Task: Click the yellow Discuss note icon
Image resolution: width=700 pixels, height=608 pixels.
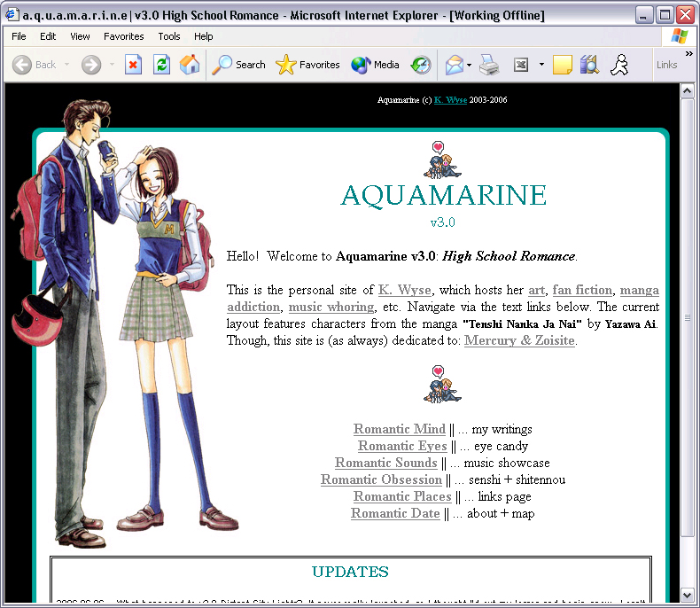Action: click(x=562, y=66)
